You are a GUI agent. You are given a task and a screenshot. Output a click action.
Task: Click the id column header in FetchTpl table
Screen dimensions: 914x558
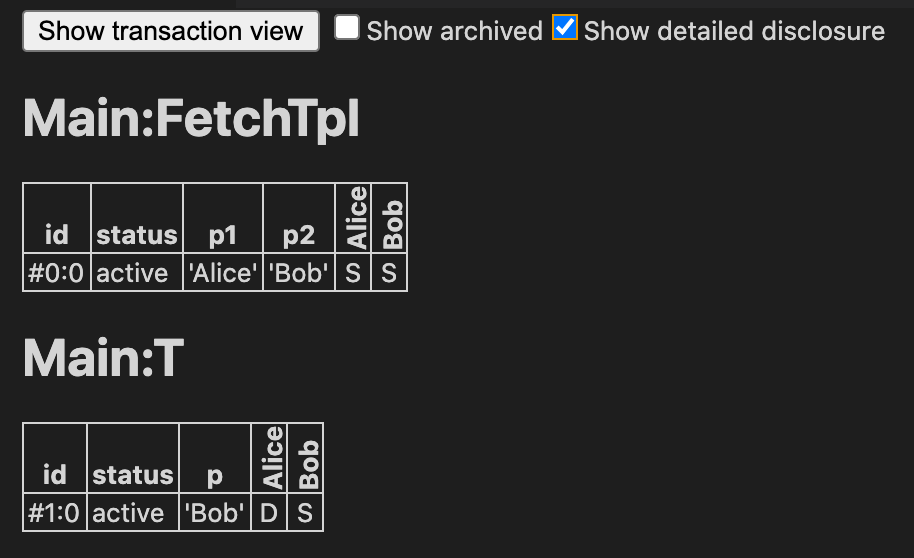(56, 235)
